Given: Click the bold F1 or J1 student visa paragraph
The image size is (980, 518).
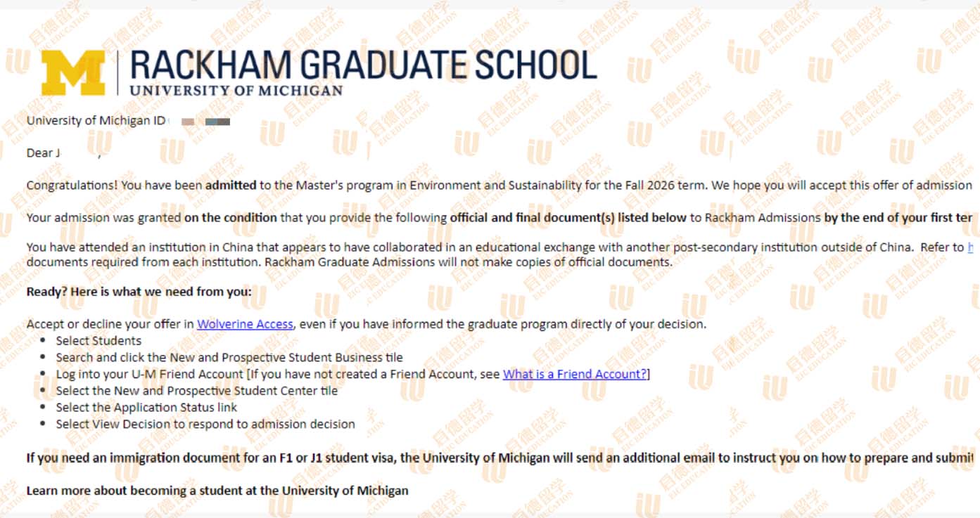Looking at the screenshot, I should [492, 458].
